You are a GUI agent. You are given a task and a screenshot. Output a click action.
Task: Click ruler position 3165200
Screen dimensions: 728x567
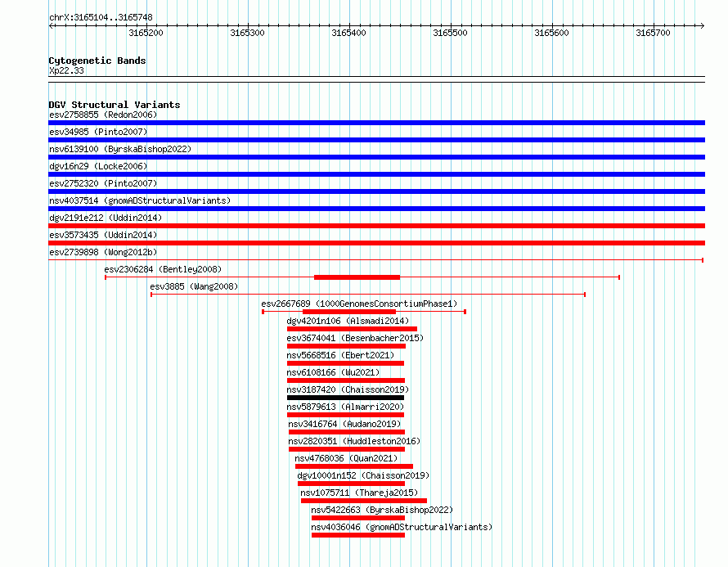(146, 33)
